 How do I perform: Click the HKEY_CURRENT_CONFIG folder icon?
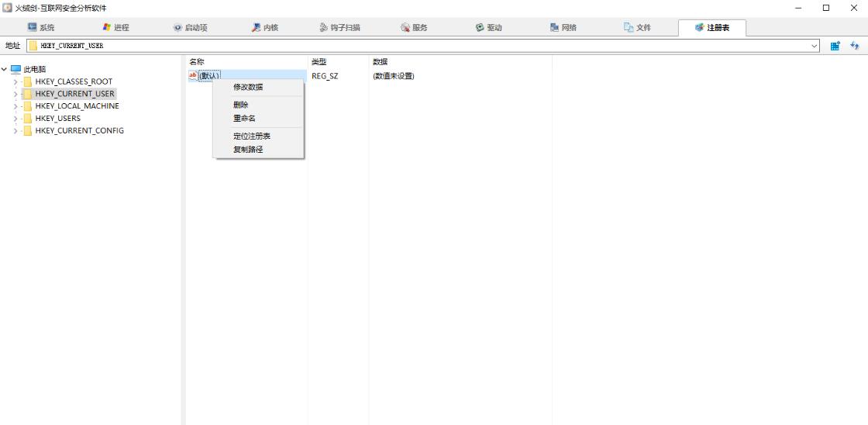tap(28, 131)
